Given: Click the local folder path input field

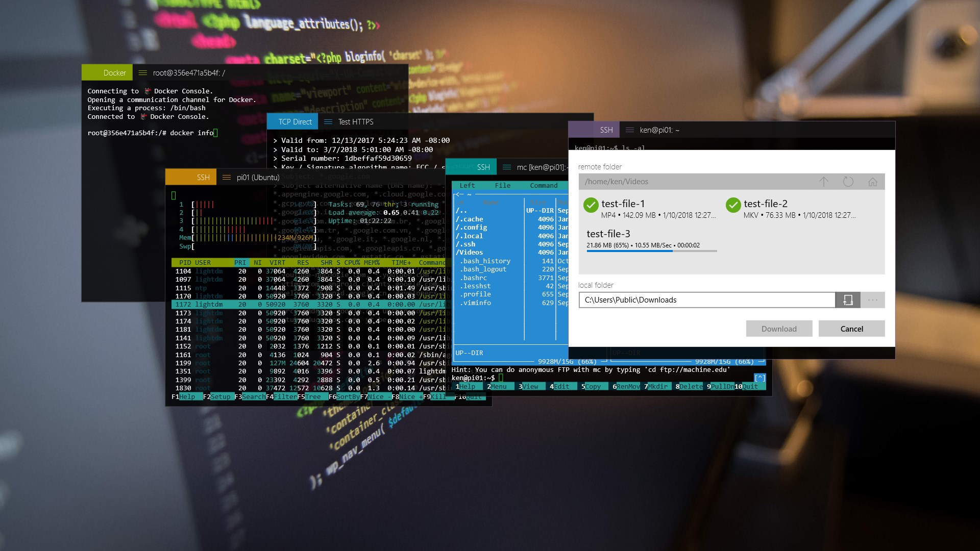Looking at the screenshot, I should pyautogui.click(x=706, y=300).
